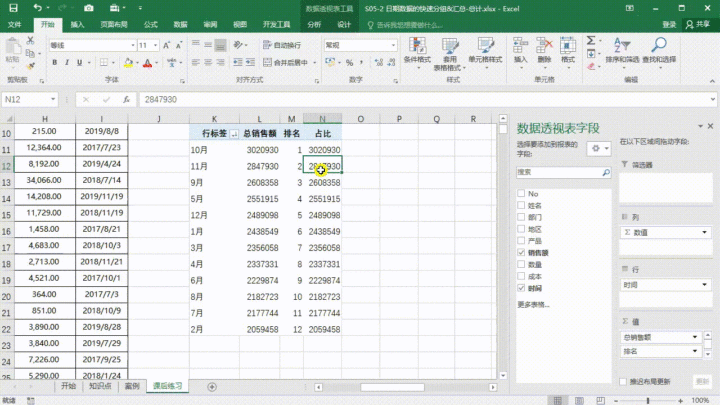720x405 pixels.
Task: Open the 知识点 sheet tab
Action: point(100,386)
